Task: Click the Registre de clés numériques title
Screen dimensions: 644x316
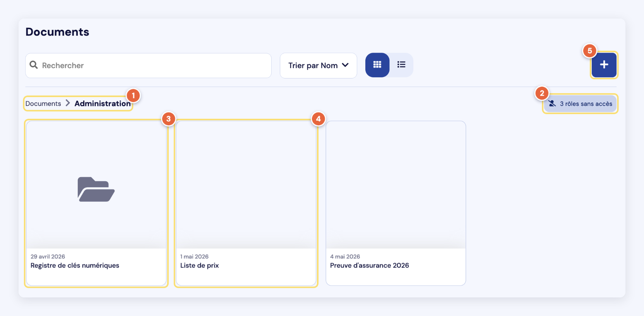Action: [75, 265]
